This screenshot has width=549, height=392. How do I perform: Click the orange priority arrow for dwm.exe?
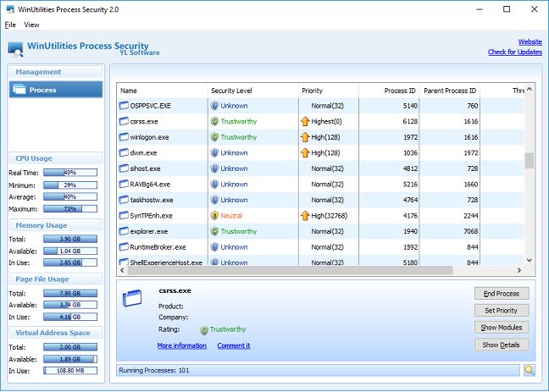(305, 153)
